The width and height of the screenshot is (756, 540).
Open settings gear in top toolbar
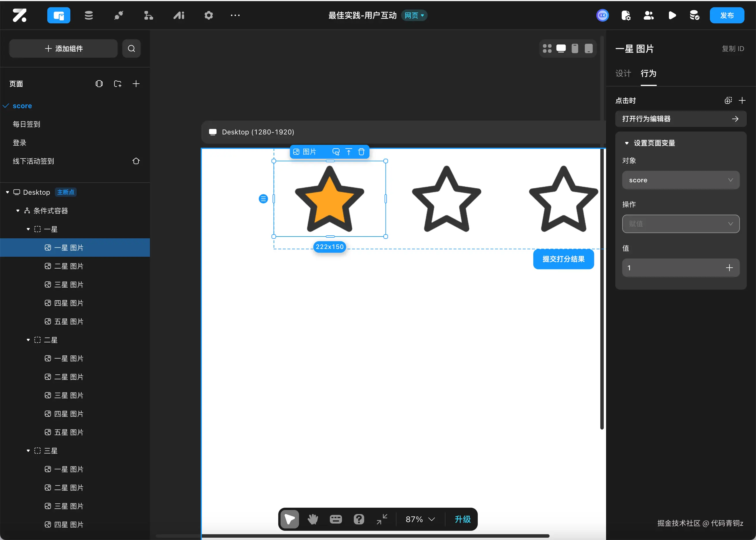[208, 15]
